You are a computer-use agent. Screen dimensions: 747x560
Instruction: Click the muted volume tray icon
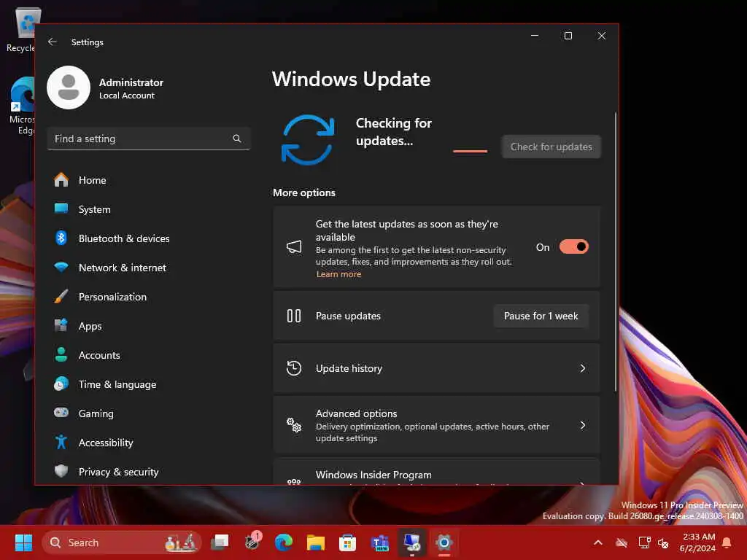pyautogui.click(x=662, y=542)
